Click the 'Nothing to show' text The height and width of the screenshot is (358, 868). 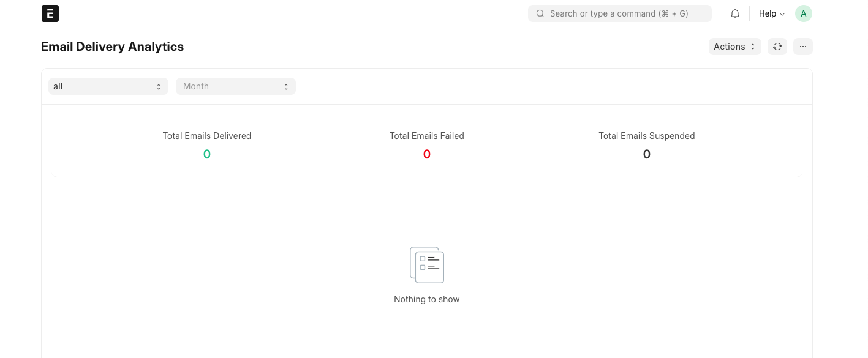point(427,299)
